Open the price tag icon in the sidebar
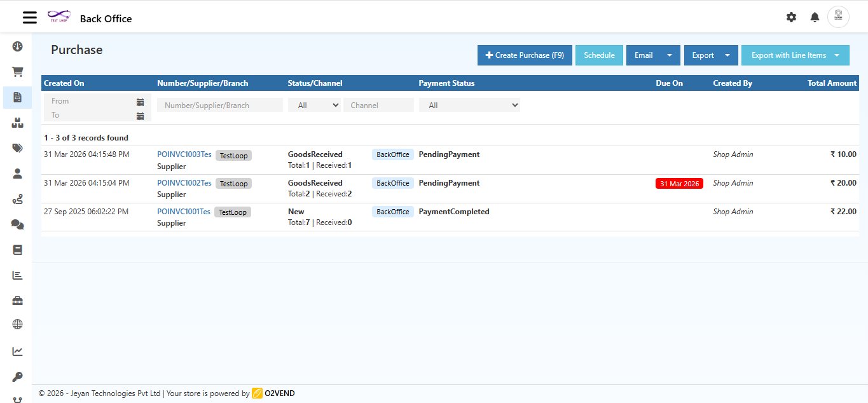 point(17,147)
